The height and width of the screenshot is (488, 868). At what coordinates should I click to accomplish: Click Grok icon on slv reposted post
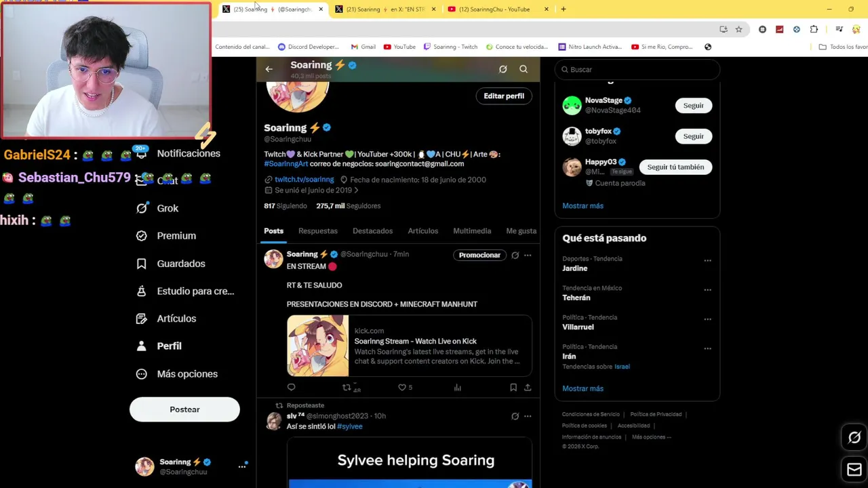515,416
